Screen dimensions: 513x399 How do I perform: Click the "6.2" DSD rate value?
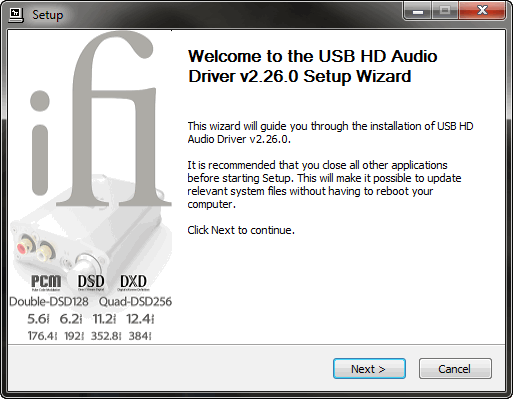pyautogui.click(x=71, y=319)
